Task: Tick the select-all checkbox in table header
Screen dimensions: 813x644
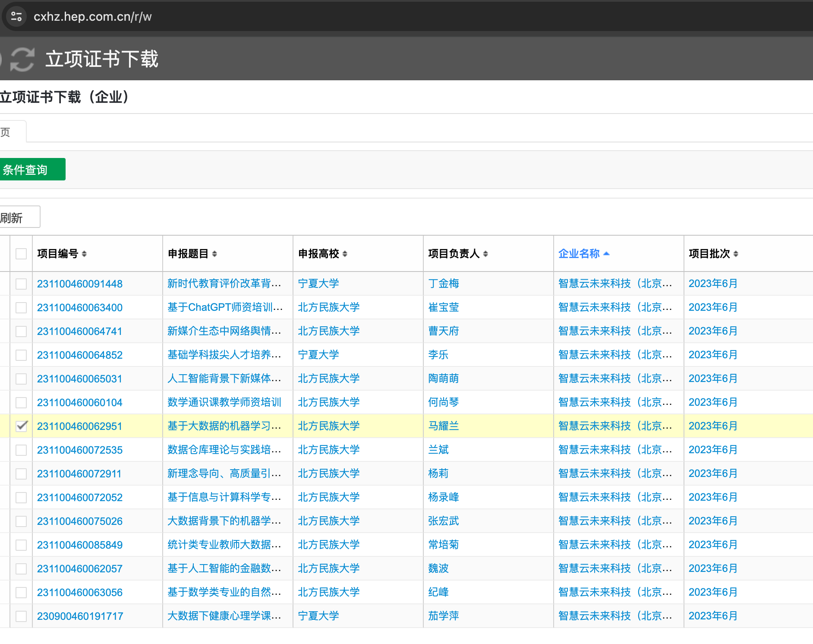Action: click(x=21, y=254)
